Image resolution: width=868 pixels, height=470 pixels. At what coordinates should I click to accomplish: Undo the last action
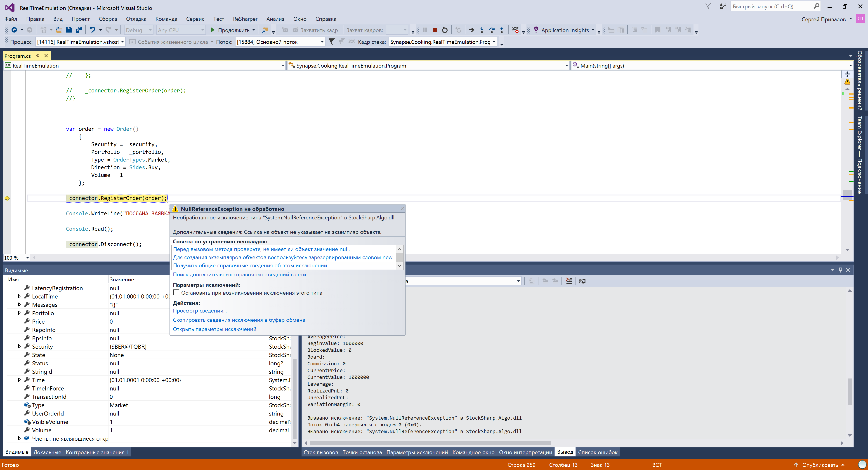[x=92, y=30]
